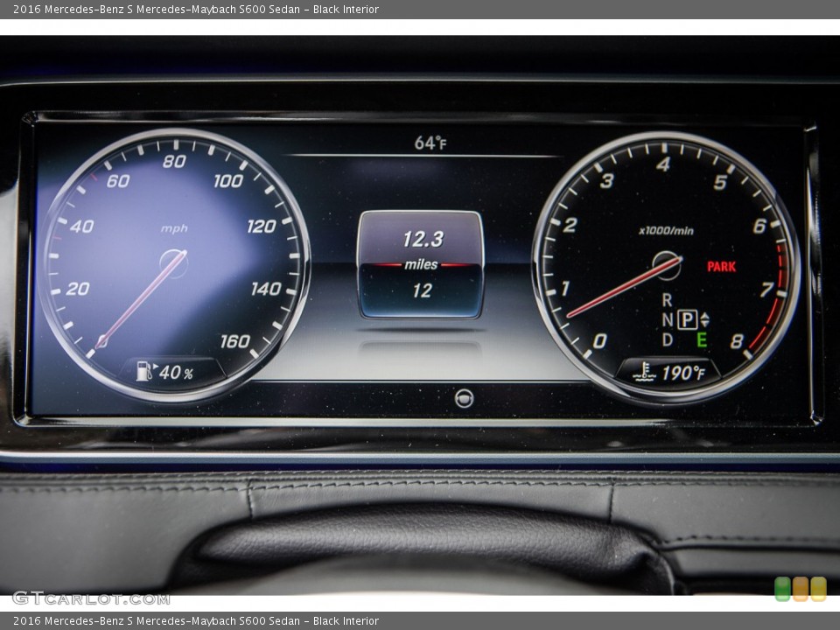840x630 pixels.
Task: Click the fuel pump icon
Action: pyautogui.click(x=144, y=371)
